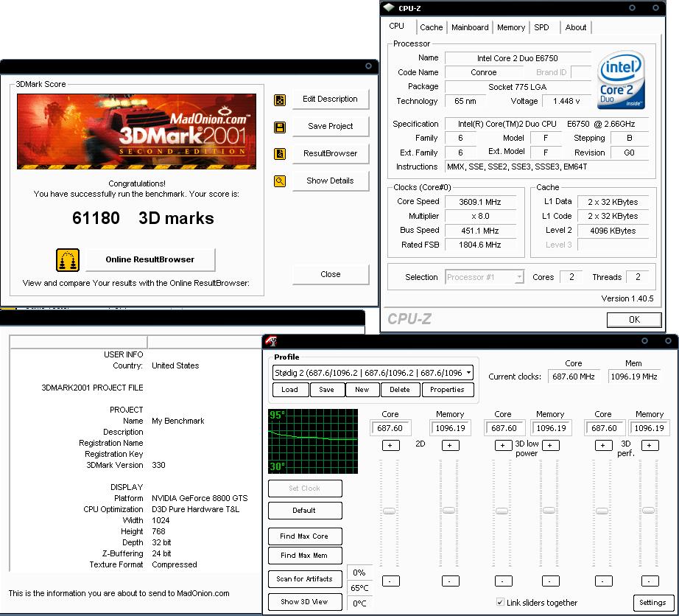
Task: Switch to the Cache tab in CPU-Z
Action: tap(432, 27)
